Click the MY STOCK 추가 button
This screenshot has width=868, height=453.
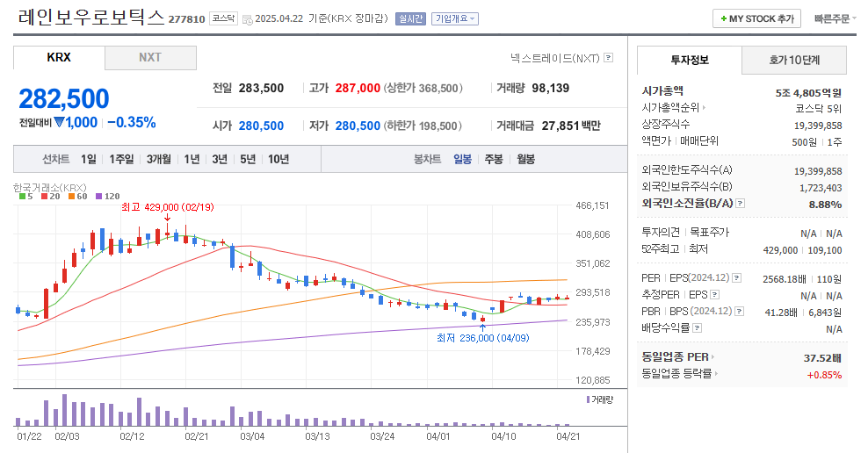click(756, 18)
